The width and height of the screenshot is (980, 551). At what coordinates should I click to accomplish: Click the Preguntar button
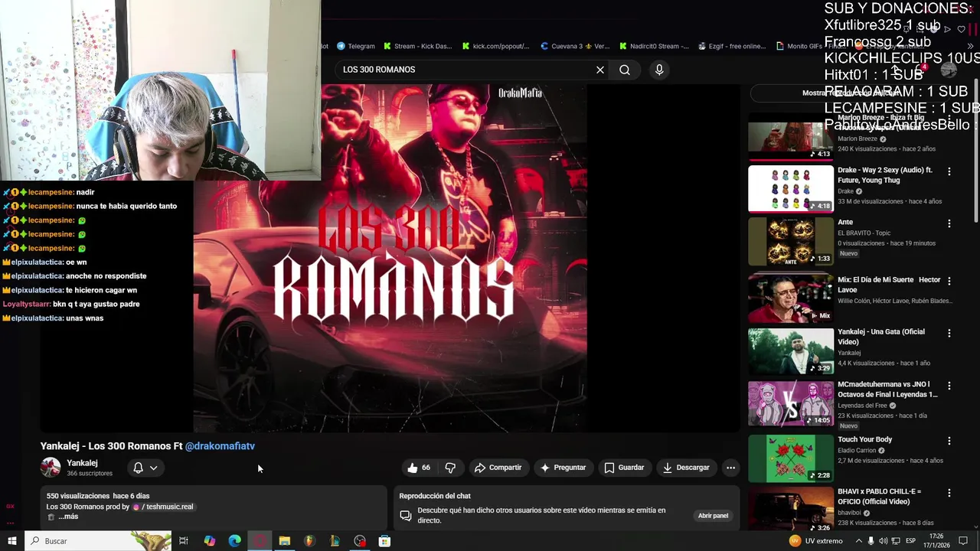563,468
